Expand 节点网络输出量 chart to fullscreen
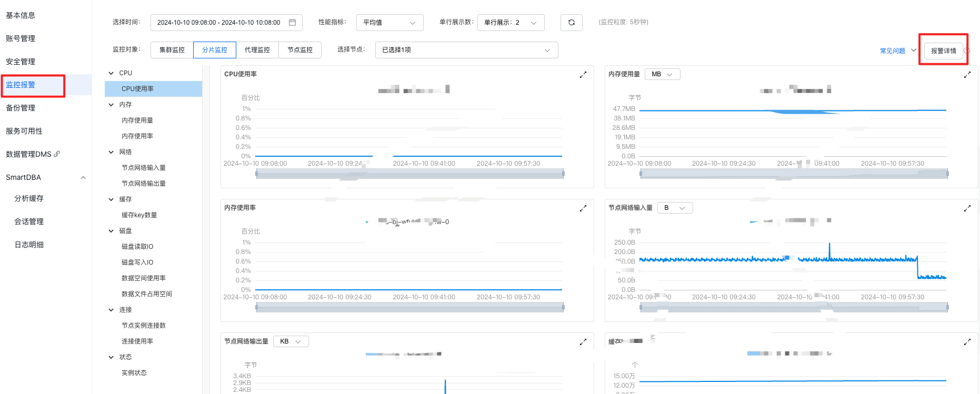The image size is (980, 394). pos(583,342)
